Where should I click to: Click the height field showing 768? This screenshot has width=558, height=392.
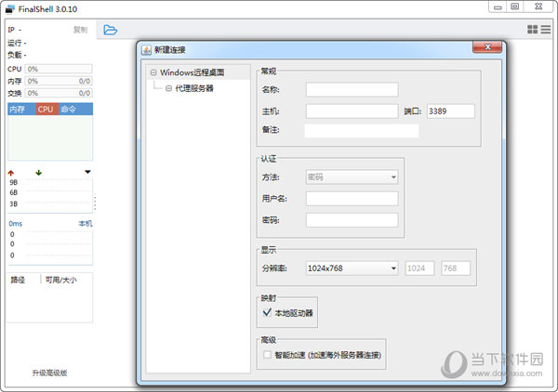click(456, 268)
